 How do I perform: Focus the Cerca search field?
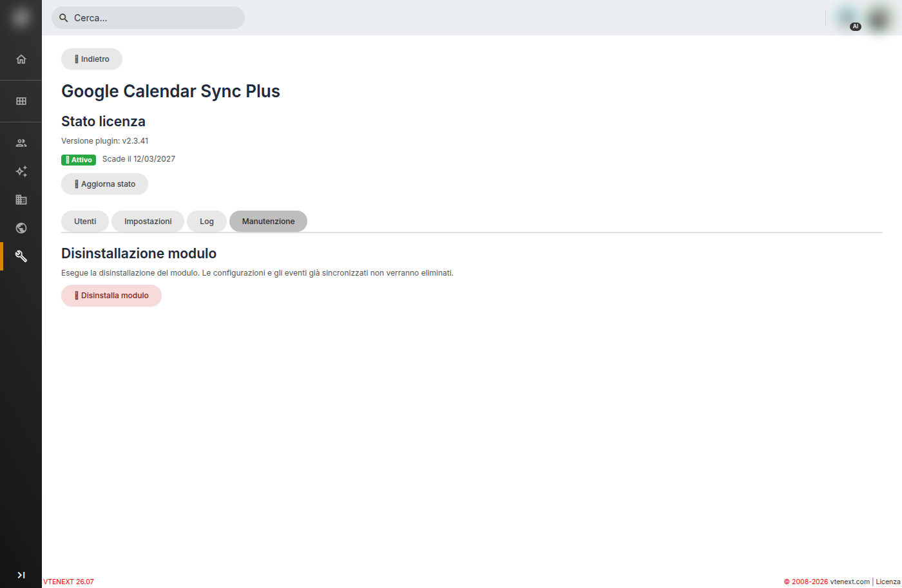coord(148,18)
